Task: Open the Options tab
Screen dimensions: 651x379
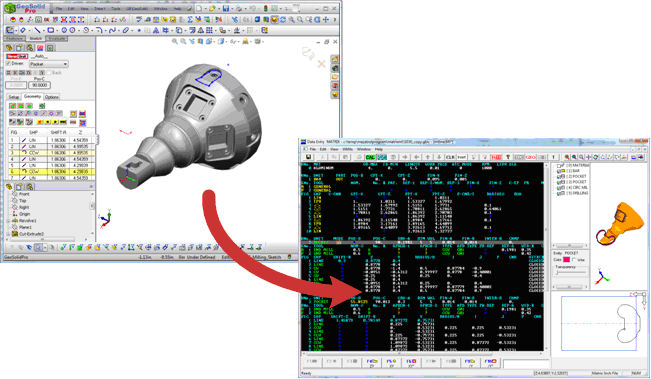Action: tap(52, 97)
